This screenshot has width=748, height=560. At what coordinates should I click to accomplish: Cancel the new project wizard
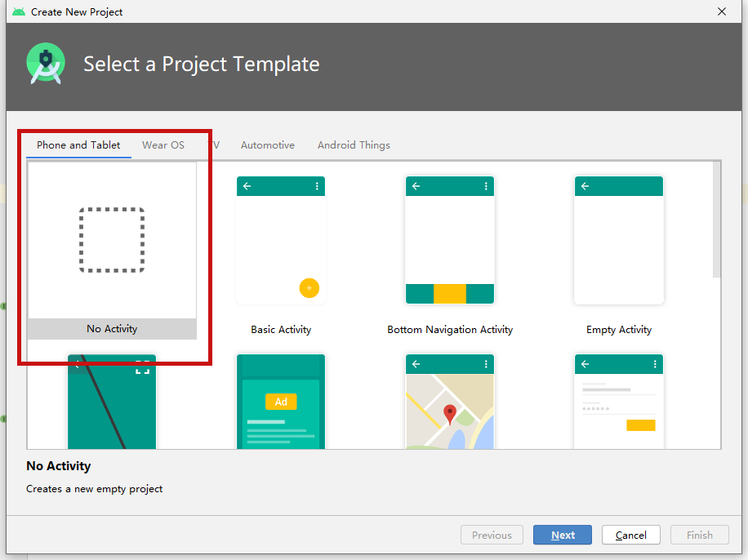click(x=630, y=535)
